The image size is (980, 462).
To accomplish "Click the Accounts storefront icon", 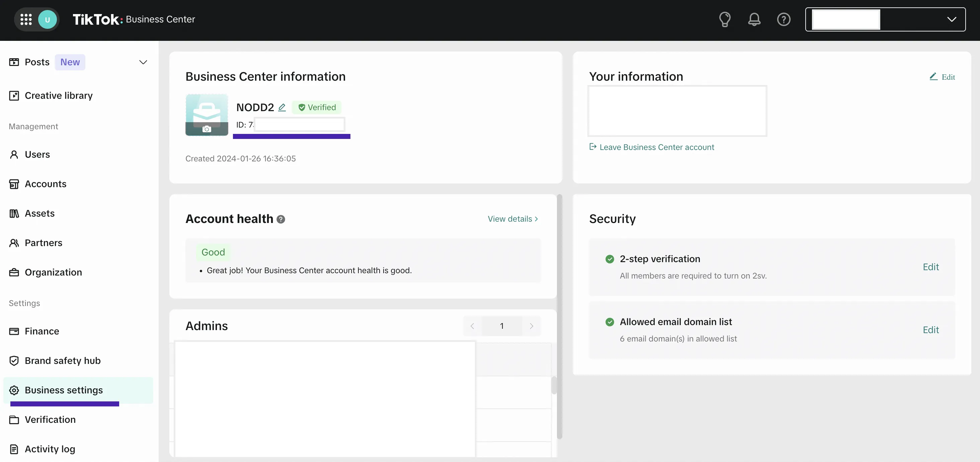I will point(14,184).
